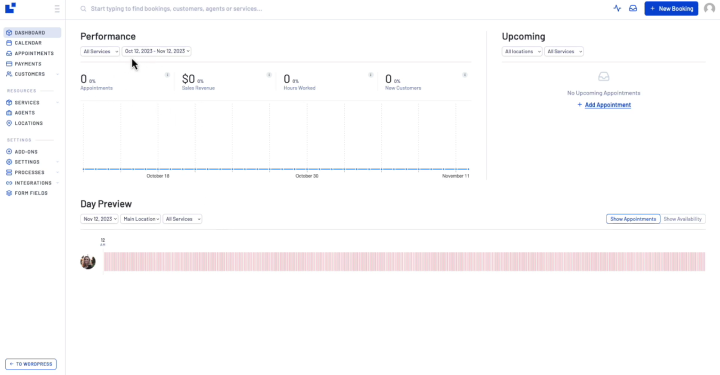
Task: Open Upcoming All locations dropdown
Action: [522, 51]
